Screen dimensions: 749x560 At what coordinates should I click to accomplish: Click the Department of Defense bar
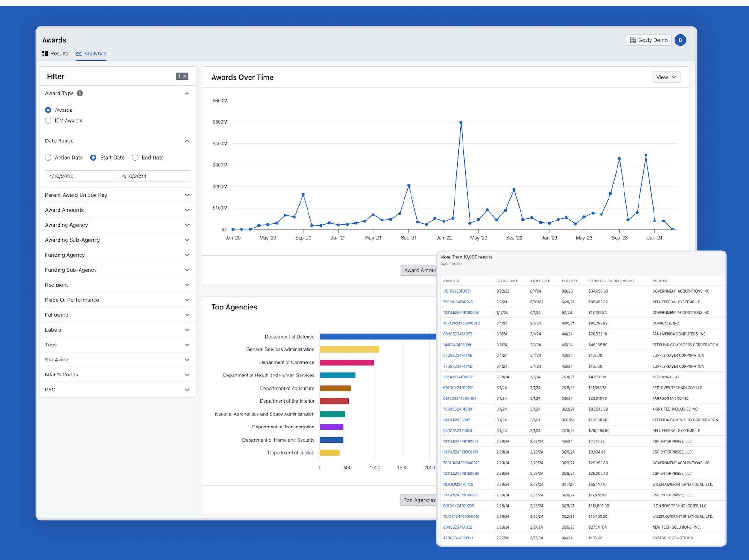pos(378,337)
